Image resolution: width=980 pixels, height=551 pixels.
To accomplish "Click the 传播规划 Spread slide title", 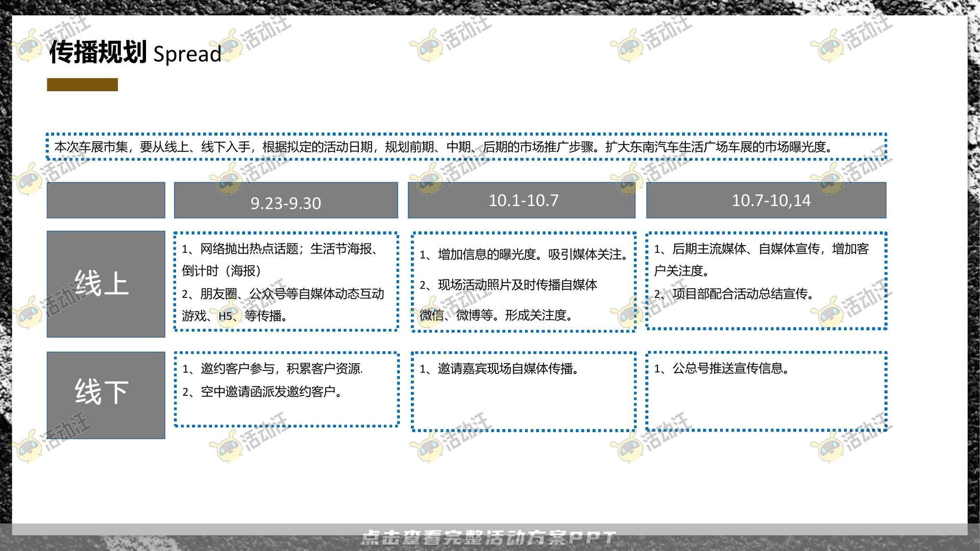I will click(x=135, y=53).
